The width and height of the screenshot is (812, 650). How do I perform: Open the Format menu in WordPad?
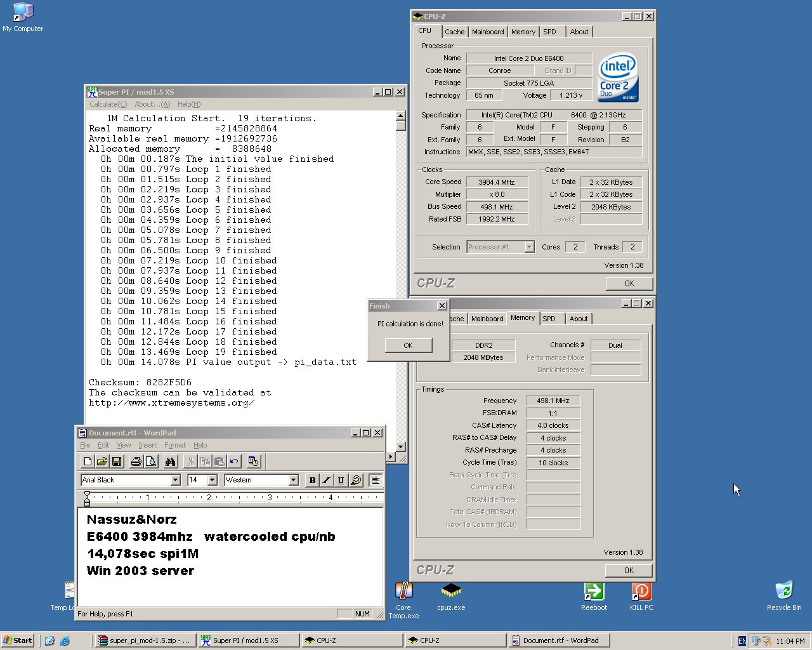pyautogui.click(x=175, y=445)
